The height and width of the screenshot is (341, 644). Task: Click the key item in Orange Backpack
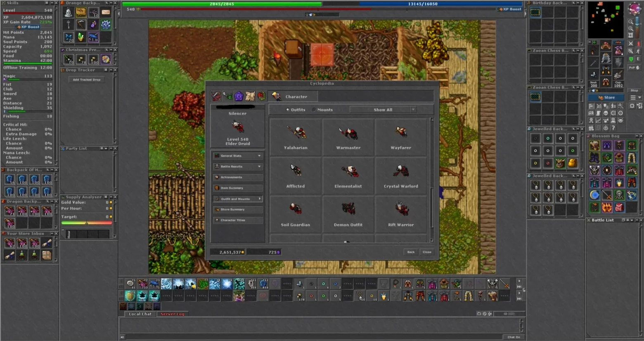point(69,25)
